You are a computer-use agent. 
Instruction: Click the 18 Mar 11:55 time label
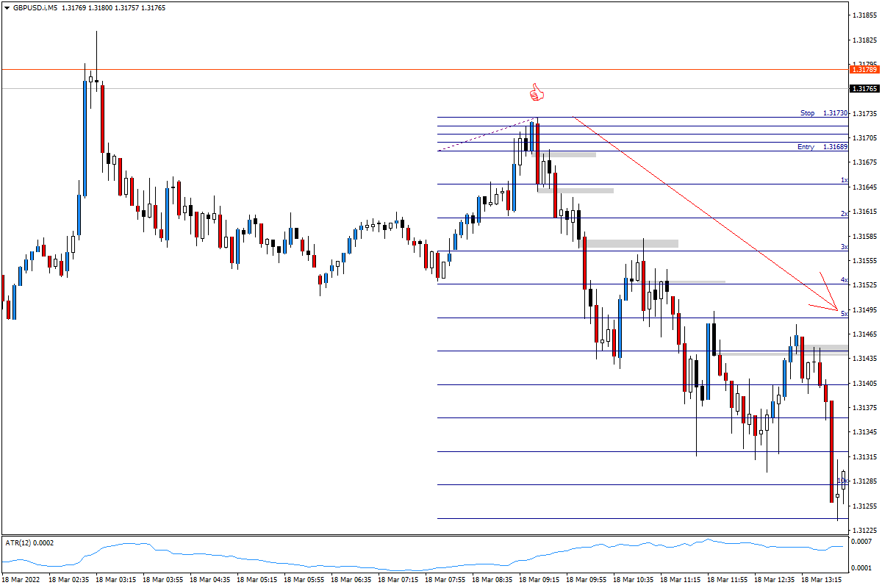coord(727,580)
